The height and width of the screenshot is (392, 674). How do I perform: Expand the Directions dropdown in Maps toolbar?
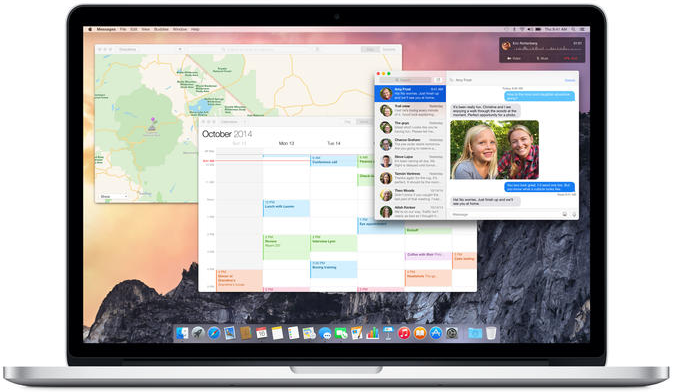180,49
